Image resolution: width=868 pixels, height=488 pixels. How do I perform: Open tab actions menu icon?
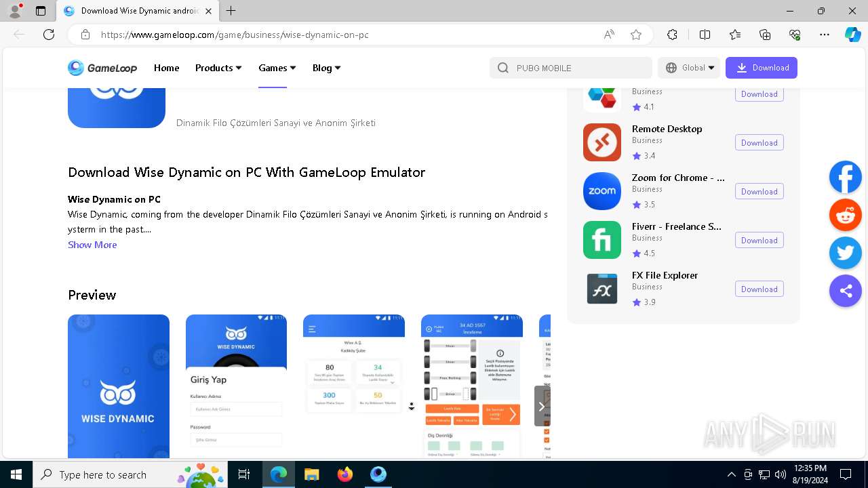pos(41,11)
